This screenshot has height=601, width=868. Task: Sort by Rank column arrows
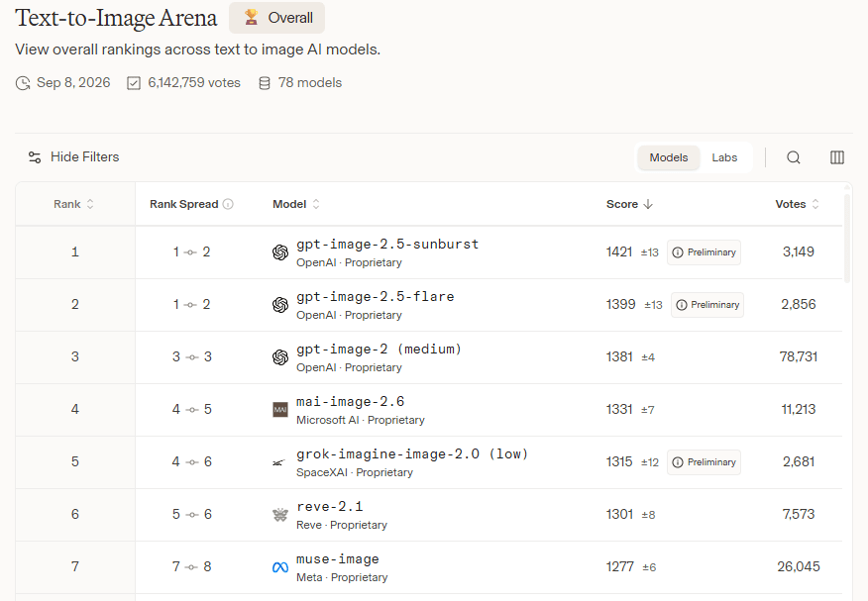pyautogui.click(x=90, y=204)
